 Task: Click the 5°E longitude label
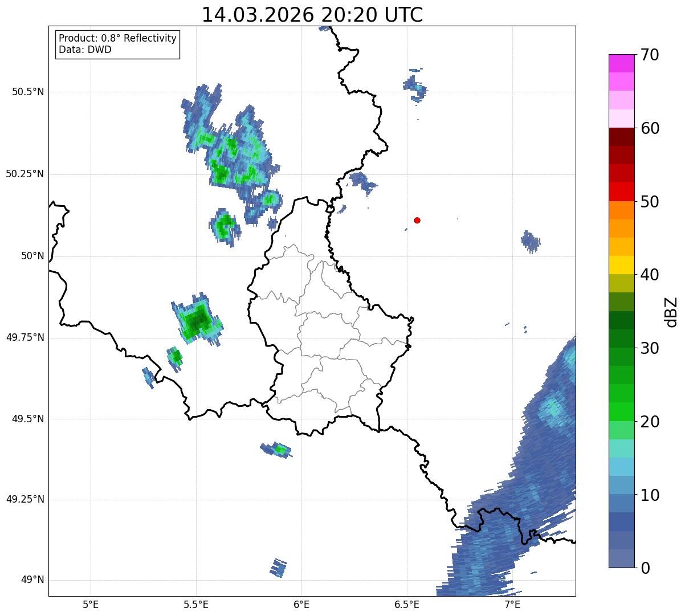point(91,604)
